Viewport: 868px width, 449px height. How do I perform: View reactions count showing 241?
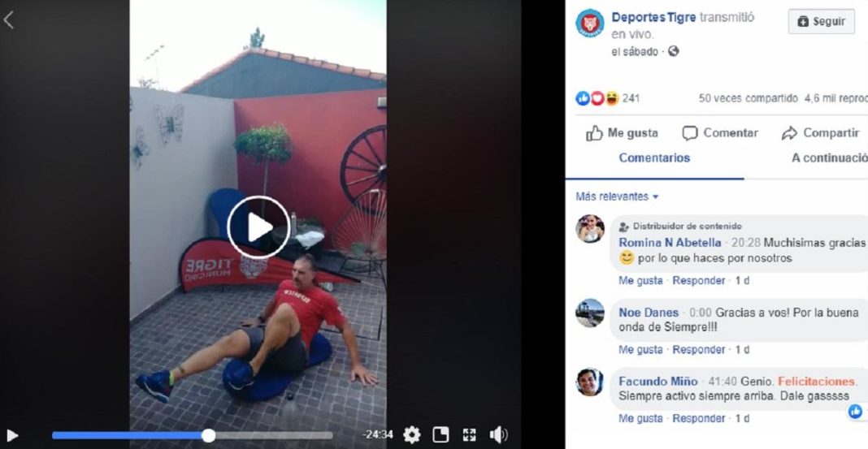[x=607, y=98]
